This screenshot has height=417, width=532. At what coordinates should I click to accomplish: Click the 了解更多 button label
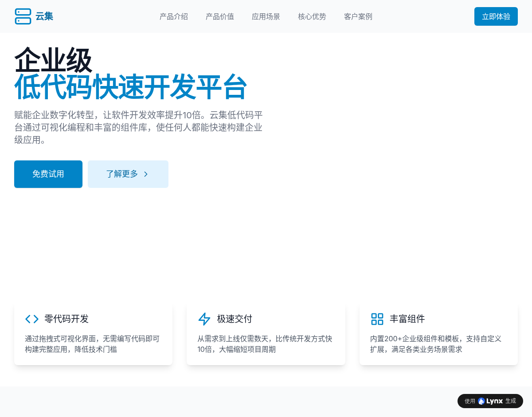(122, 174)
